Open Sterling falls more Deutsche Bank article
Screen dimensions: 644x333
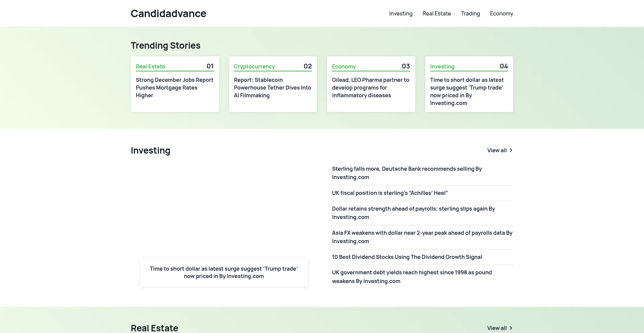click(x=407, y=173)
